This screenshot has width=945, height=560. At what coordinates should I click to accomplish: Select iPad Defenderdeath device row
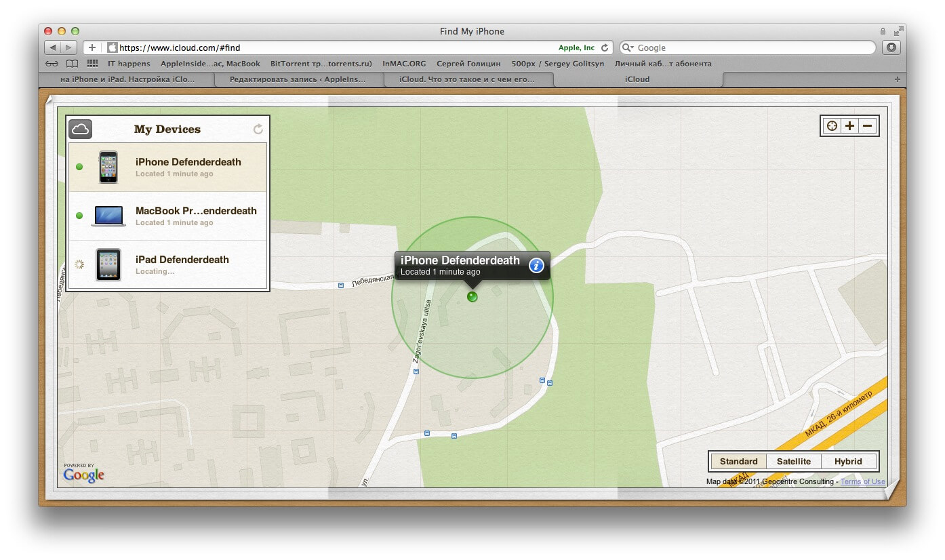(167, 265)
